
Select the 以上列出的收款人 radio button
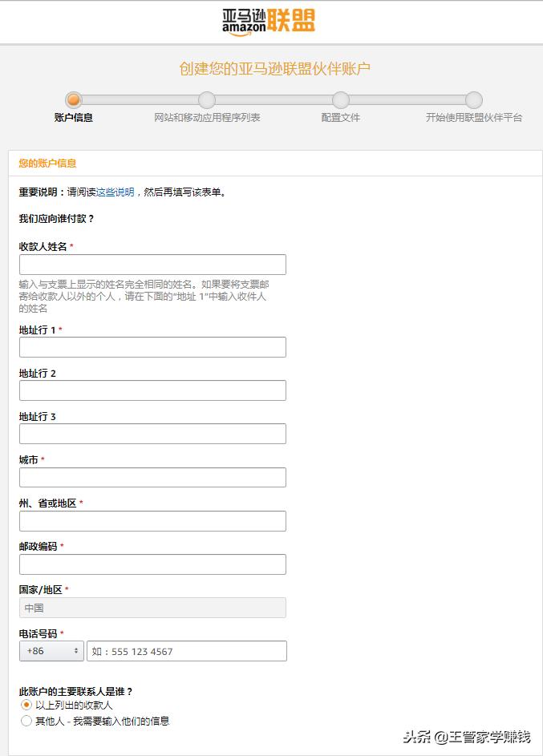tap(26, 705)
